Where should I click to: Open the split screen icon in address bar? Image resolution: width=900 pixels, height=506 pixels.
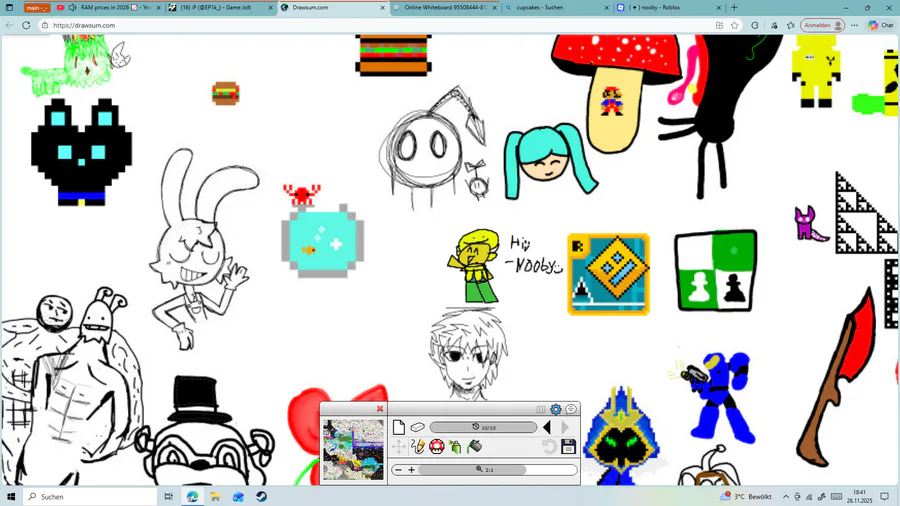pyautogui.click(x=719, y=25)
